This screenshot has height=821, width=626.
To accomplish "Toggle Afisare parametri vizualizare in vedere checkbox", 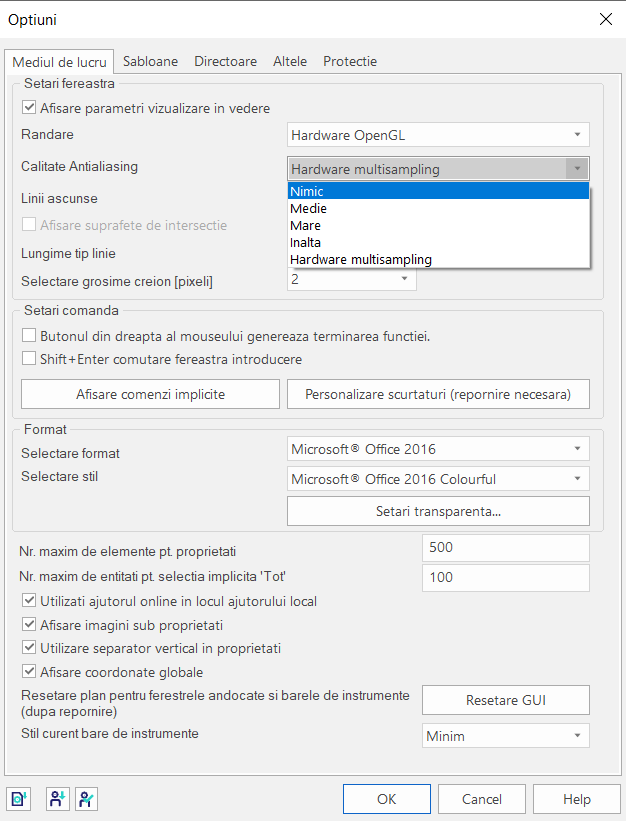I will 29,108.
